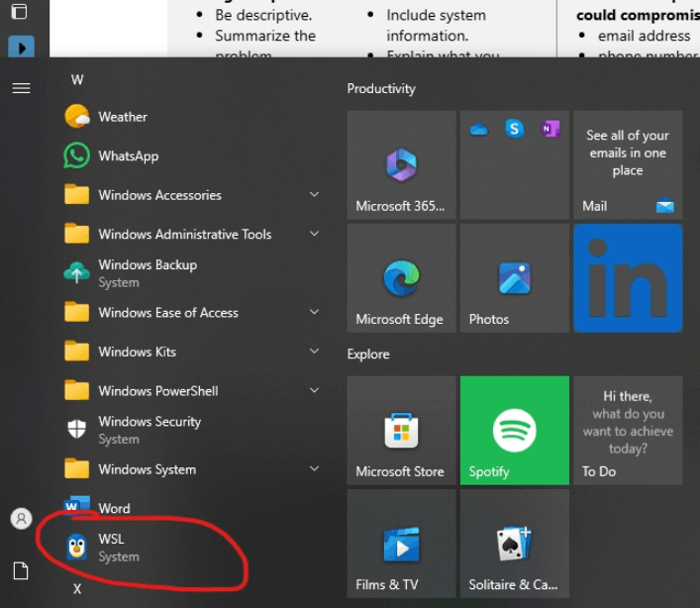Launch WhatsApp from the app list
This screenshot has width=700, height=608.
pyautogui.click(x=192, y=155)
